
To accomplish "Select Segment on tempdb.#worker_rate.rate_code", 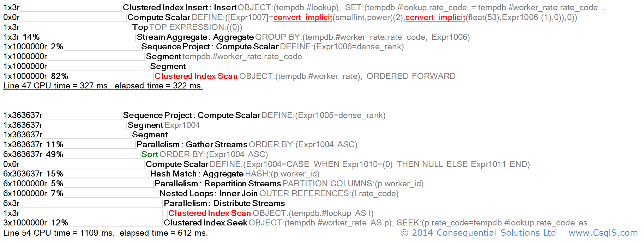I will pyautogui.click(x=163, y=56).
